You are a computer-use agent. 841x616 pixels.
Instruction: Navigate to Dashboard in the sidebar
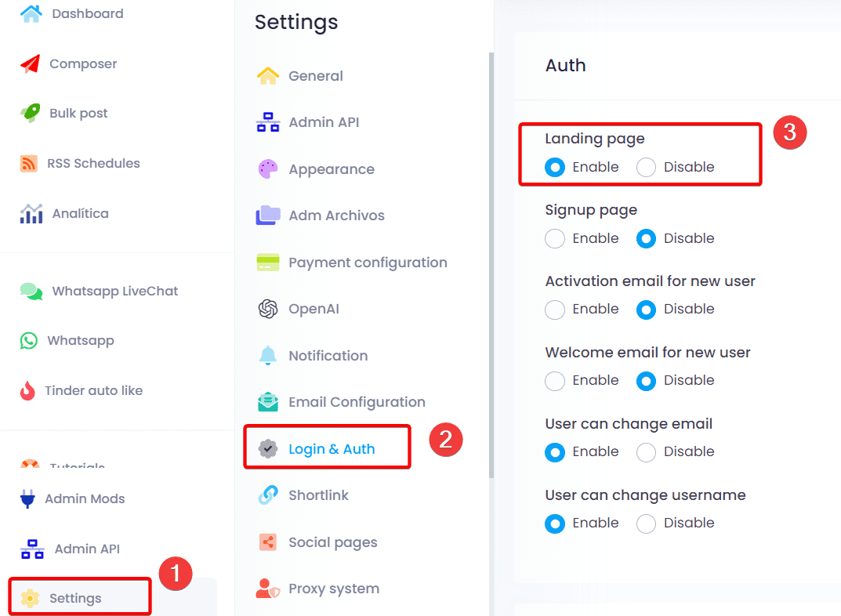[87, 13]
